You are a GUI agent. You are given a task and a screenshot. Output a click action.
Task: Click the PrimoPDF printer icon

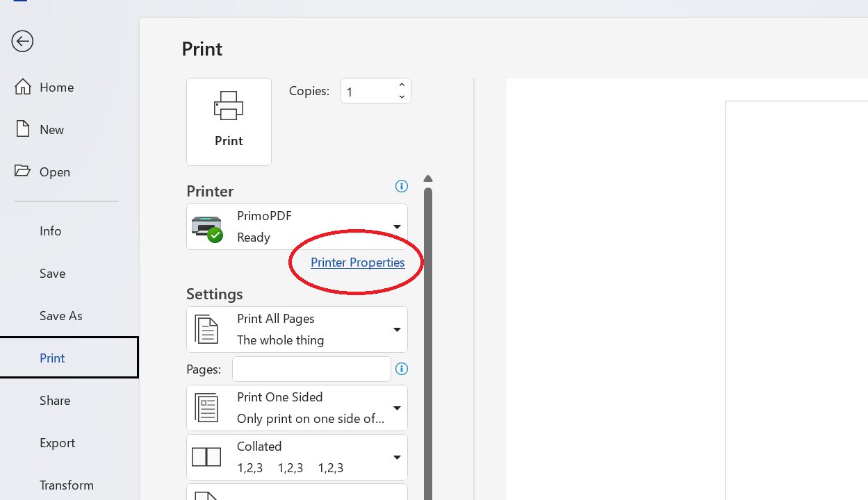coord(207,228)
